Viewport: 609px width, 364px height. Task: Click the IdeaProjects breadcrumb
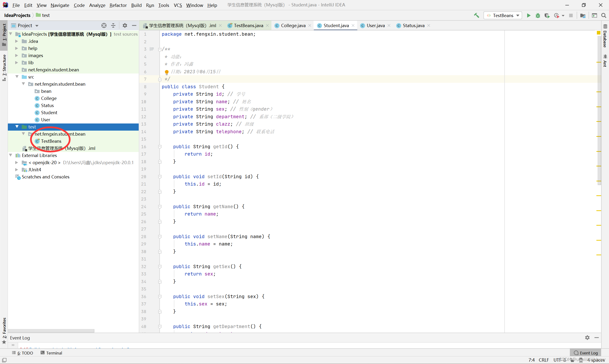click(17, 15)
